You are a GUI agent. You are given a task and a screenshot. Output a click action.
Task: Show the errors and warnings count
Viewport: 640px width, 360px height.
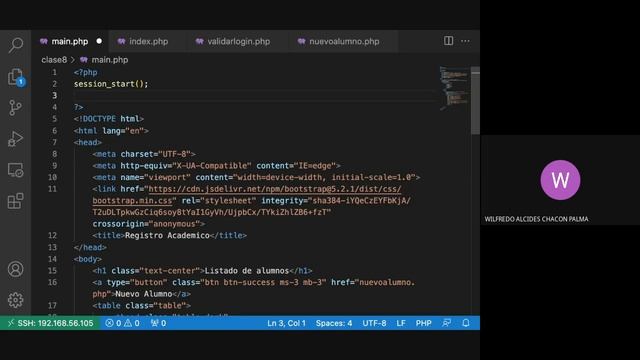(x=122, y=323)
